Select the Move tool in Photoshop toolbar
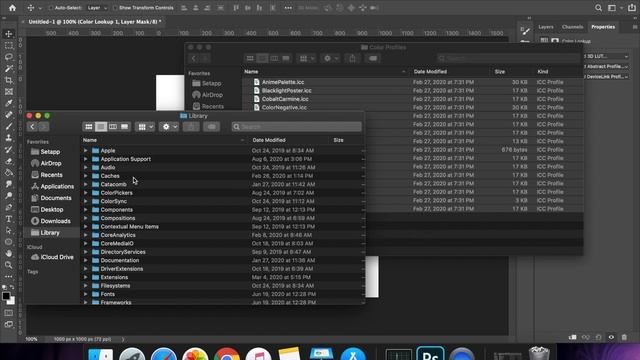 point(9,34)
